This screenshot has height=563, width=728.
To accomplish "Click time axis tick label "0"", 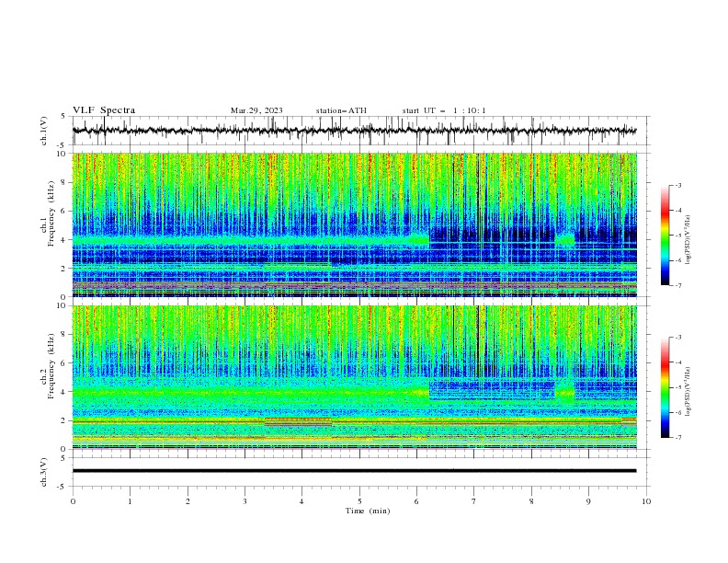I will pos(73,501).
